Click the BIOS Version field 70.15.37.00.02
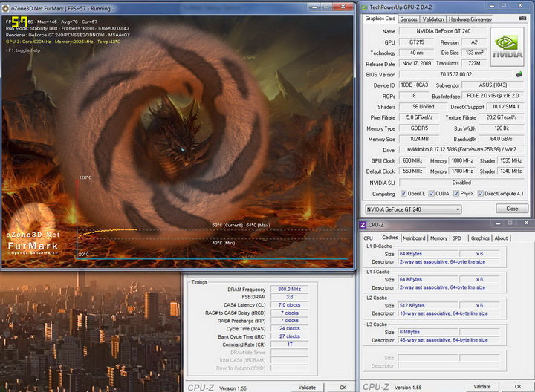 (455, 74)
